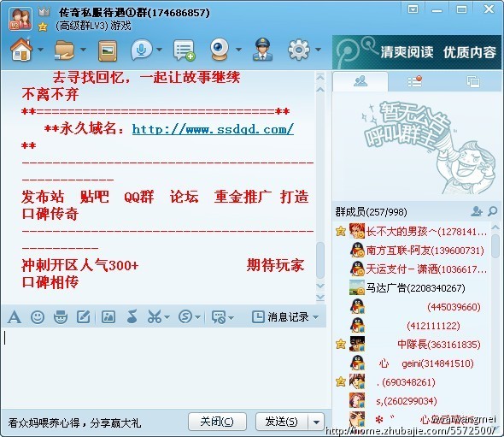Image resolution: width=504 pixels, height=437 pixels.
Task: Select member 马达广告(2208340267)
Action: [x=412, y=287]
